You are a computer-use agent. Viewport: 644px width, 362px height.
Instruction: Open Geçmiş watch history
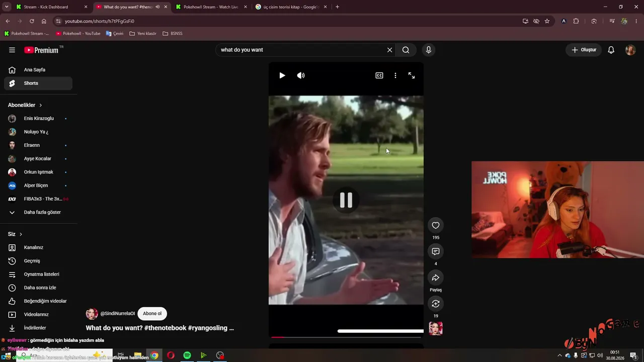click(x=38, y=261)
